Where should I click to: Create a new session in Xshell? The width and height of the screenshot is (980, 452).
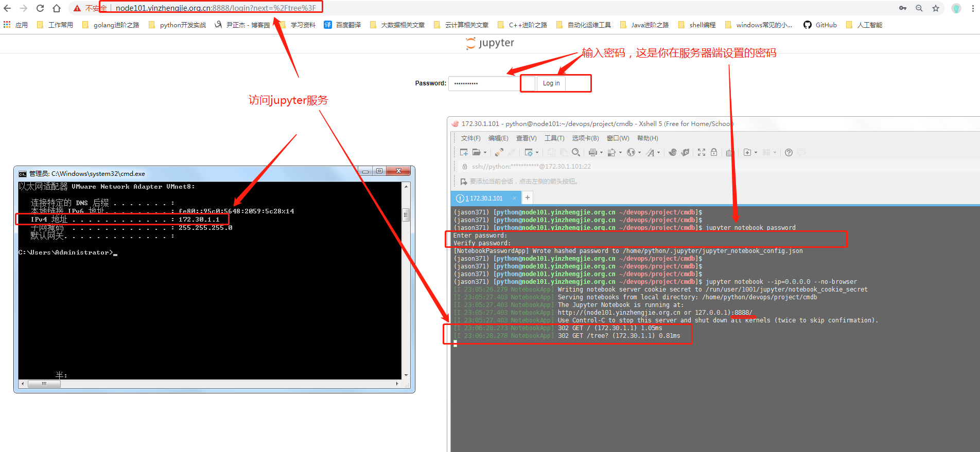click(464, 152)
